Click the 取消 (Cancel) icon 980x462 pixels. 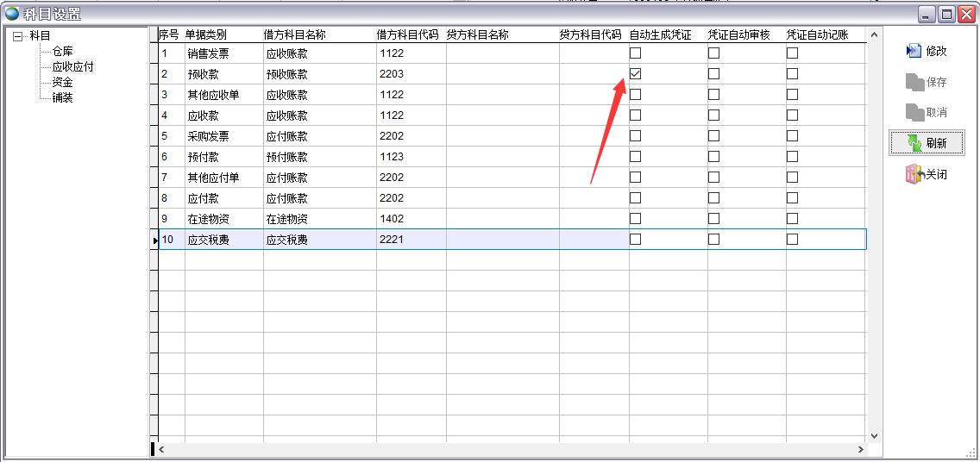[914, 113]
